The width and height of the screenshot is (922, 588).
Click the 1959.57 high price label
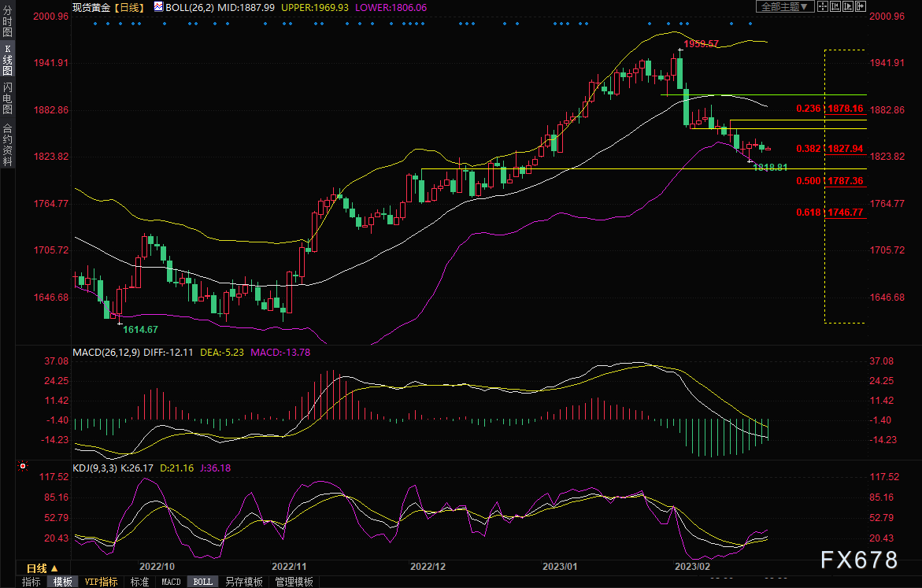coord(701,43)
